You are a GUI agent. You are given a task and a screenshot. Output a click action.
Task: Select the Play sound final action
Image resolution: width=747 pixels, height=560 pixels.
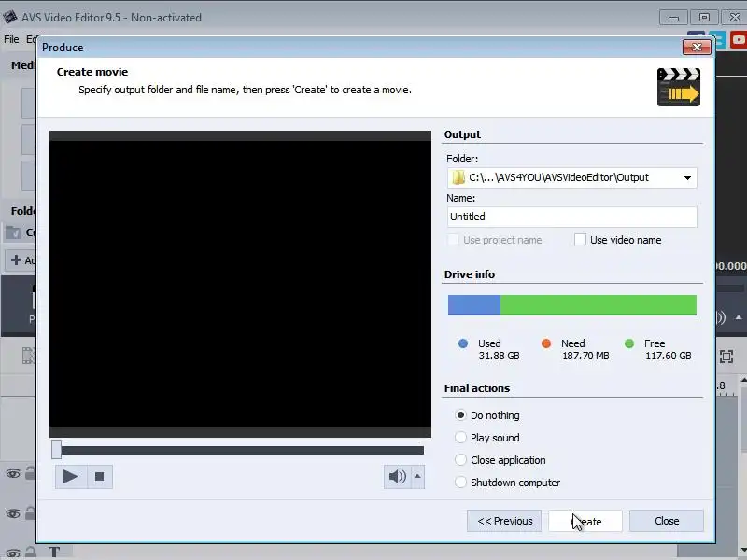(460, 437)
